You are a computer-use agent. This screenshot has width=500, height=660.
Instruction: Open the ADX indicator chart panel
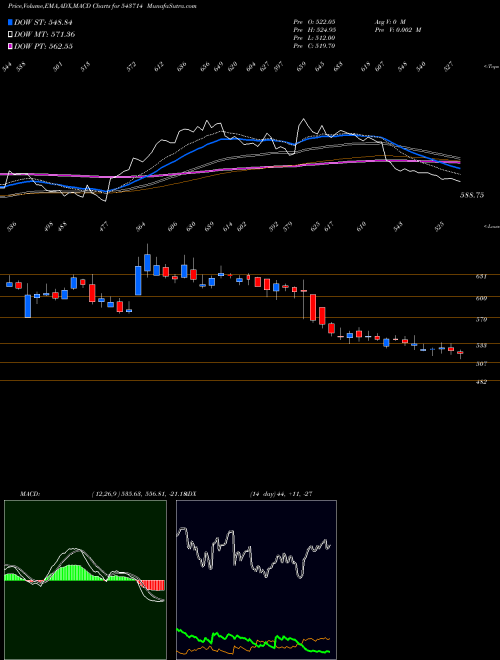click(x=256, y=580)
